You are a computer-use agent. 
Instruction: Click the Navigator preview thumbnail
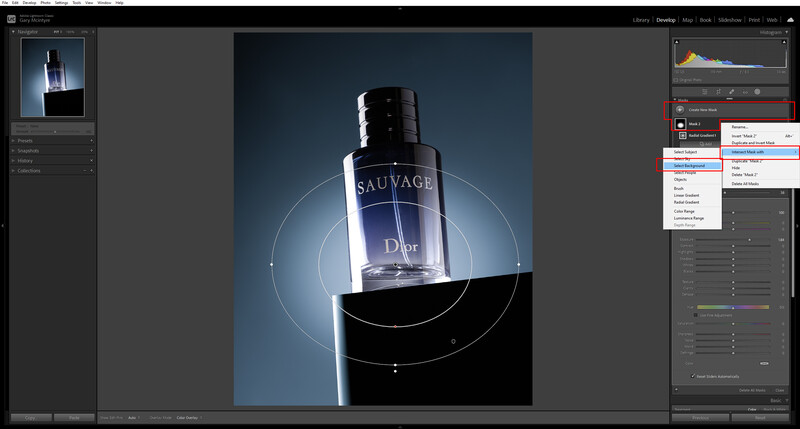pos(53,77)
